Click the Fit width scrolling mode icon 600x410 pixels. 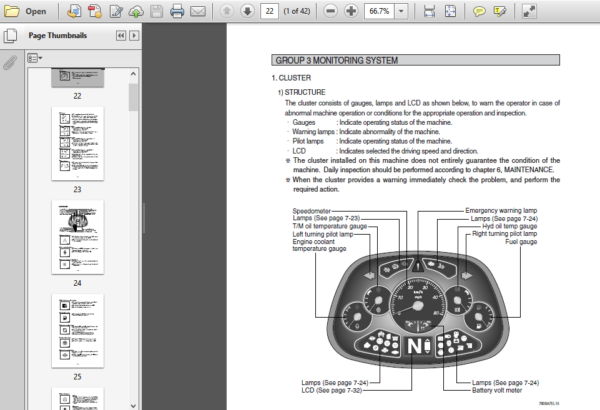click(x=429, y=11)
